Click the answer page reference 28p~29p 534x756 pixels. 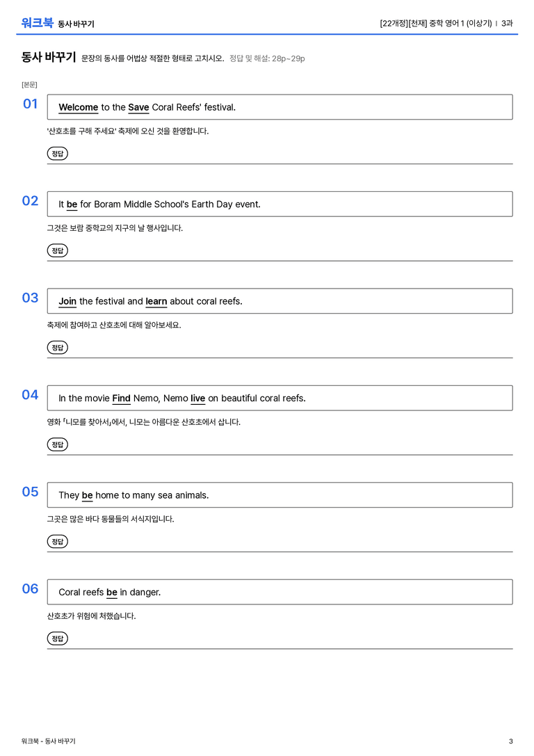(x=288, y=58)
